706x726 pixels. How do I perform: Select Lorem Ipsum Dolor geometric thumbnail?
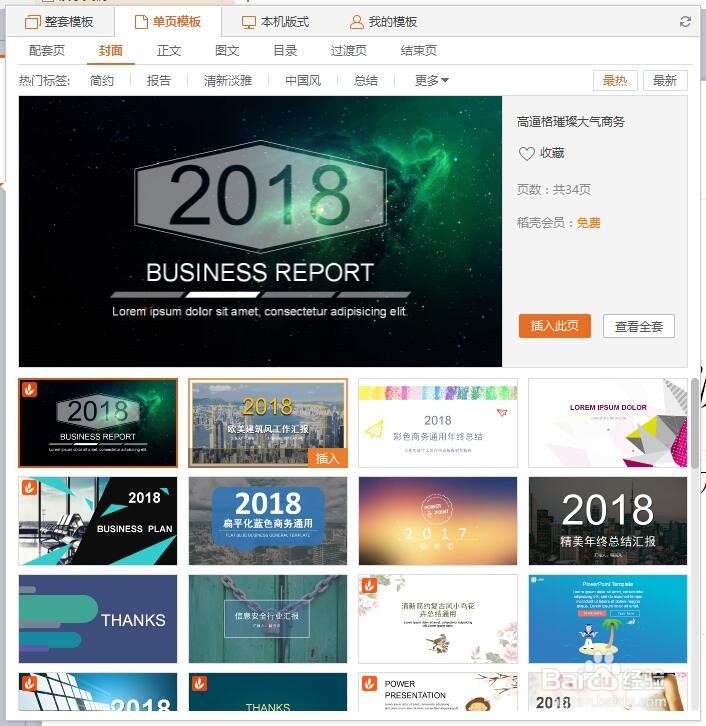point(608,423)
